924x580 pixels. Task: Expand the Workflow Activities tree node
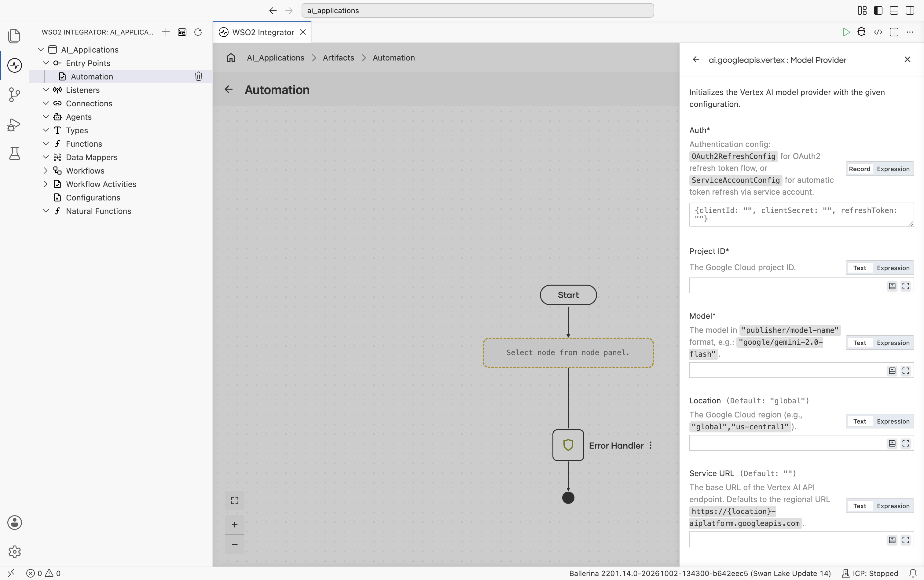coord(46,184)
